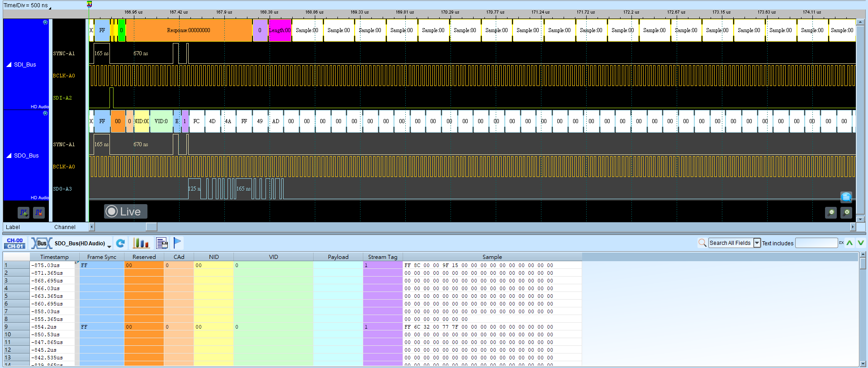Zoom out the waveform view
This screenshot has width=868, height=368.
pos(831,212)
